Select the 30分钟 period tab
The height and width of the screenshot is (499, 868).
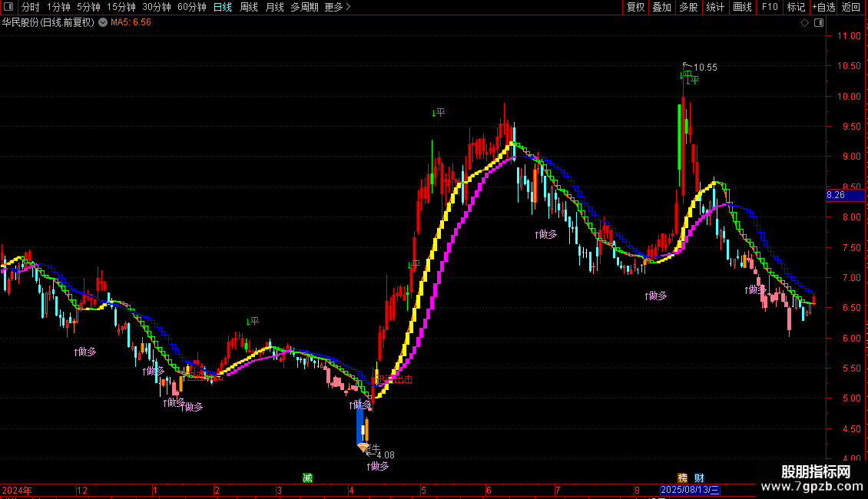[x=156, y=7]
